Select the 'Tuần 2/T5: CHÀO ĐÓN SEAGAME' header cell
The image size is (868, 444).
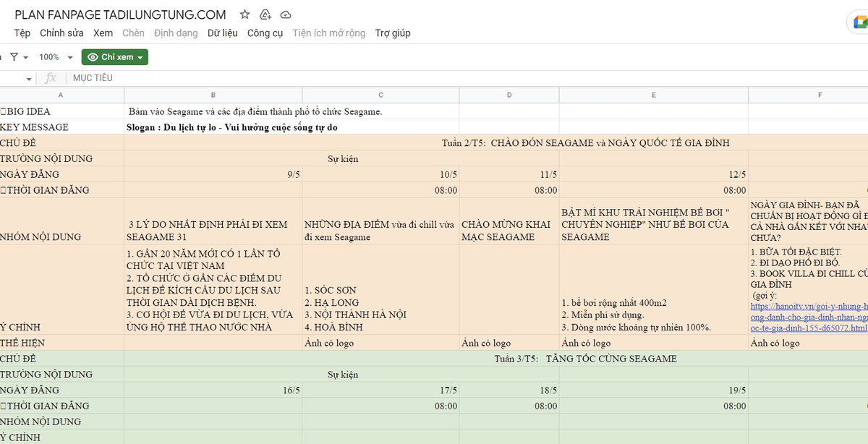[x=496, y=143]
